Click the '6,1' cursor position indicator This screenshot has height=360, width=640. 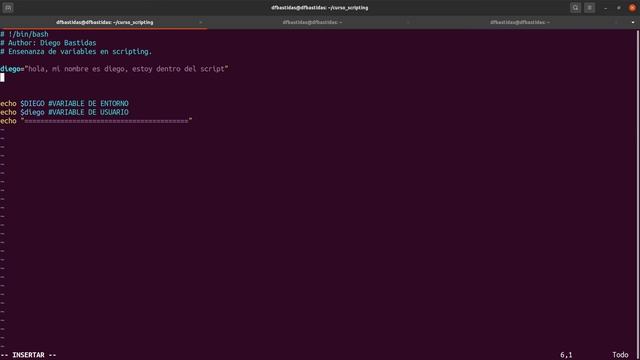point(566,355)
